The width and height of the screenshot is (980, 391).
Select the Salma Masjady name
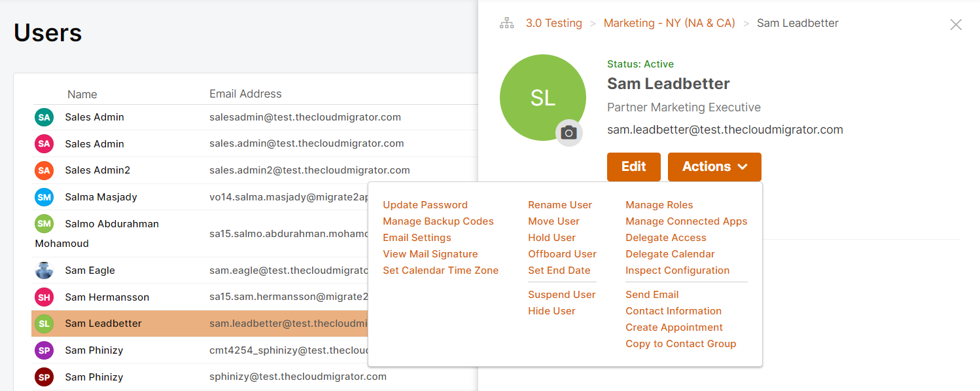[x=101, y=197]
